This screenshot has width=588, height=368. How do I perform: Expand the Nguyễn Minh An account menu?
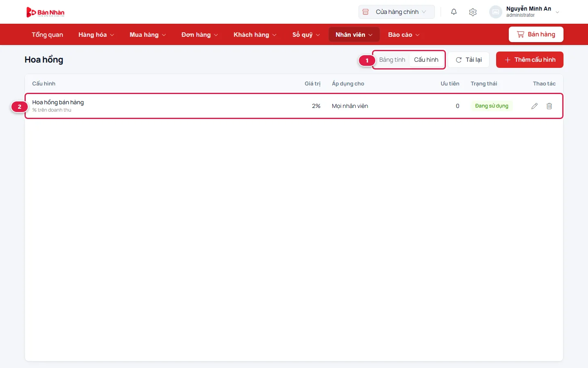pos(525,12)
